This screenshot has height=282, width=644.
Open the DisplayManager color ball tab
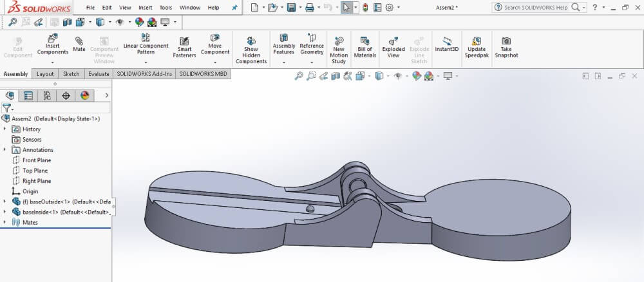point(84,96)
